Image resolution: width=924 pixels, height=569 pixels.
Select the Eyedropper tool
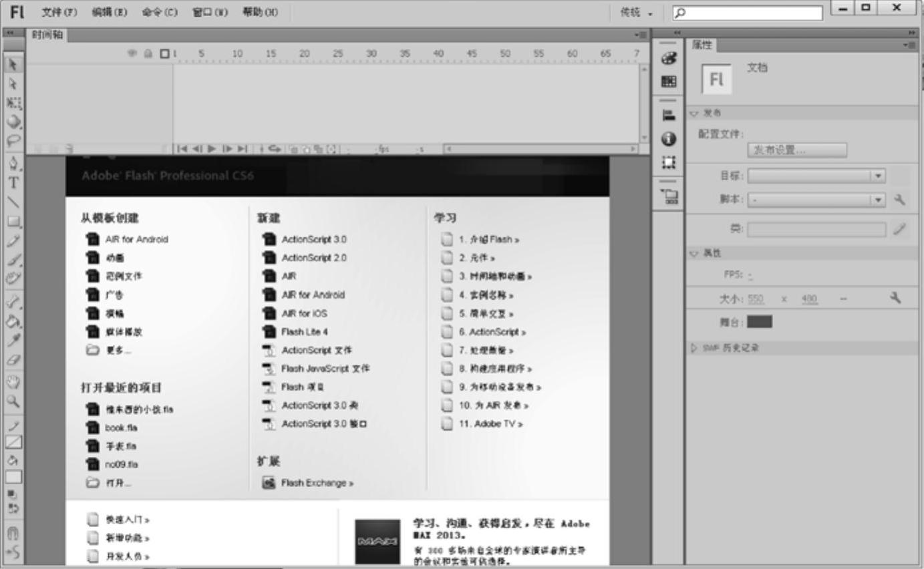point(13,340)
